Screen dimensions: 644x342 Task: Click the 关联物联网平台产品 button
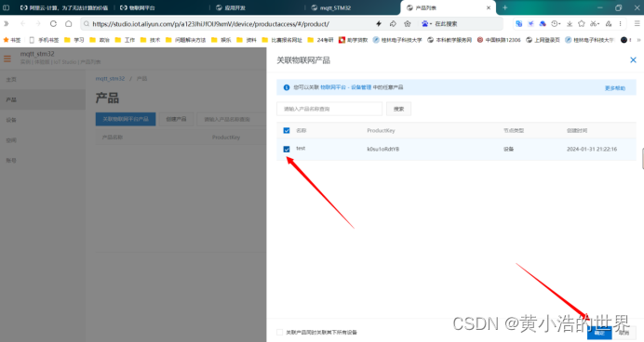tap(126, 119)
